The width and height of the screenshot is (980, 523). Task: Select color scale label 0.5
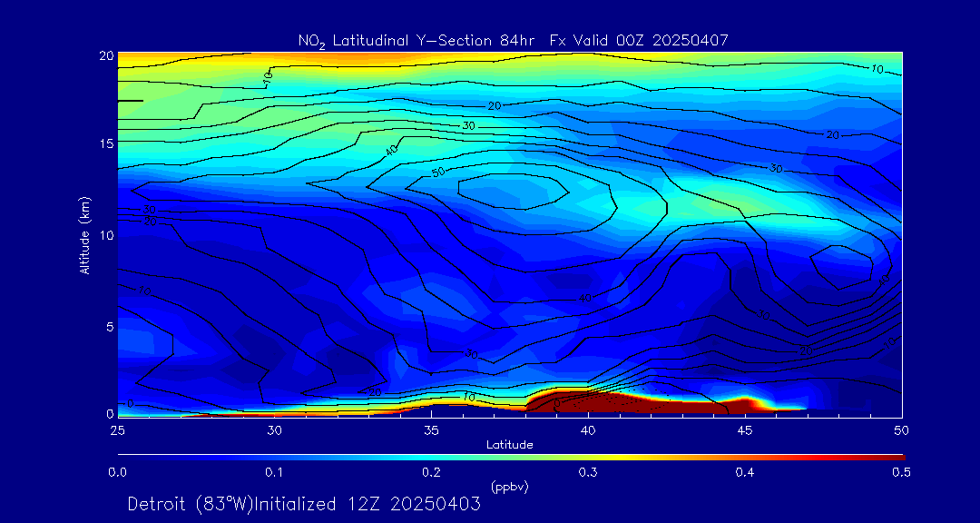pos(901,473)
